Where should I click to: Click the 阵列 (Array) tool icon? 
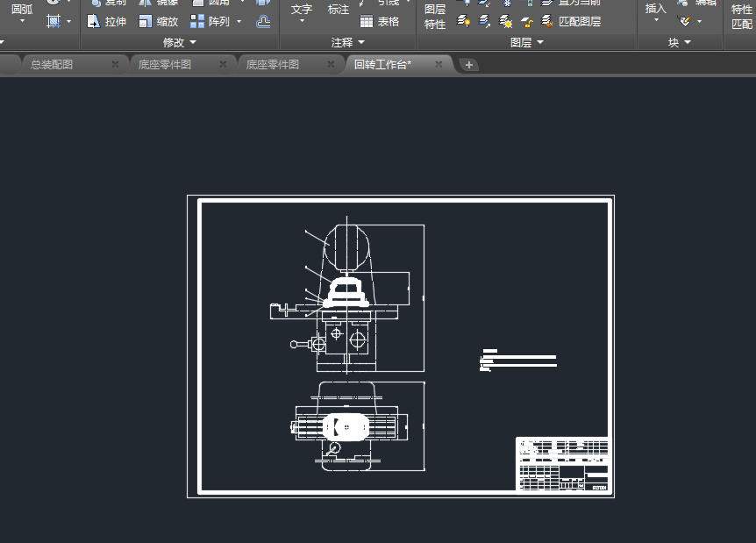click(x=199, y=22)
